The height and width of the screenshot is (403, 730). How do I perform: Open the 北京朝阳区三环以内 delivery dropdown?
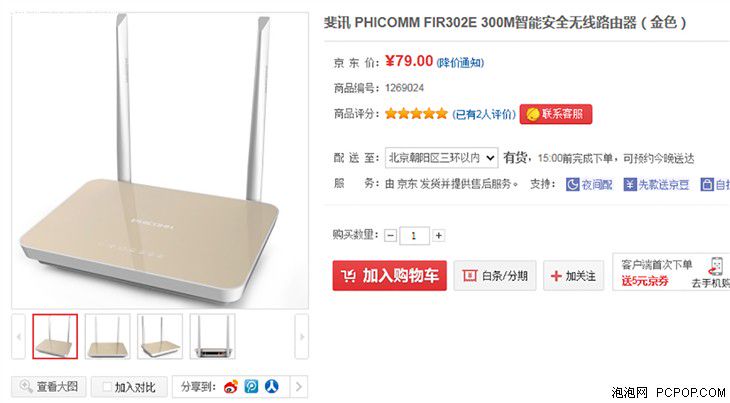click(x=441, y=158)
